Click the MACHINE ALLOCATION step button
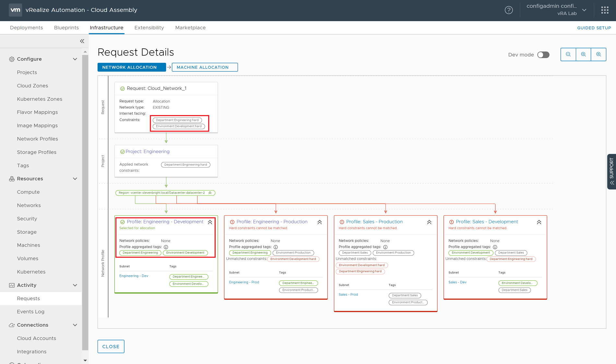 coord(205,67)
